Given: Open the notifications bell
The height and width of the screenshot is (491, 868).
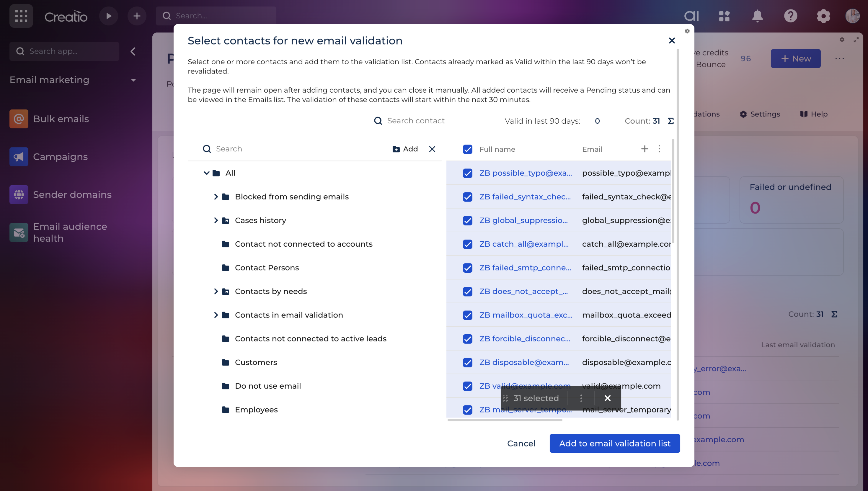Looking at the screenshot, I should pyautogui.click(x=757, y=16).
